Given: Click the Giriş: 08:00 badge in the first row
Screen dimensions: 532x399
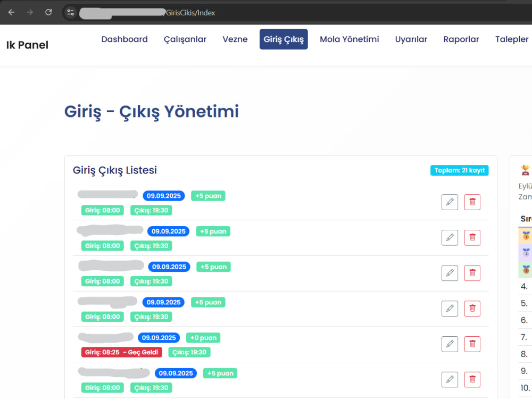Looking at the screenshot, I should tap(103, 210).
